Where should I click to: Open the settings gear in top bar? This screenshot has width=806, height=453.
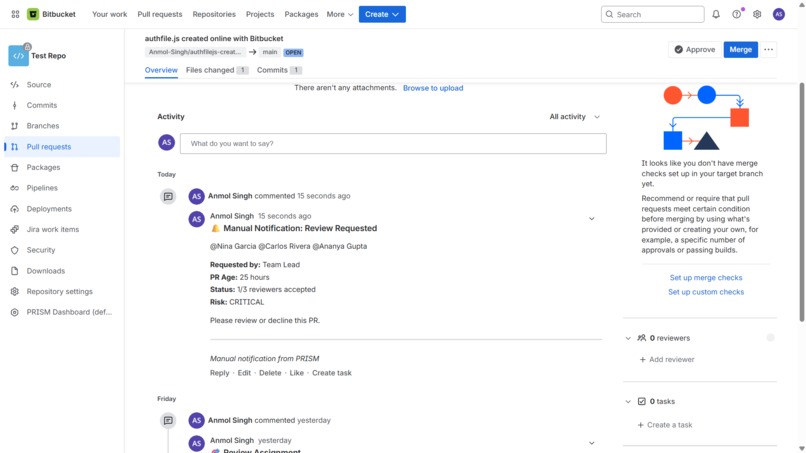[757, 14]
